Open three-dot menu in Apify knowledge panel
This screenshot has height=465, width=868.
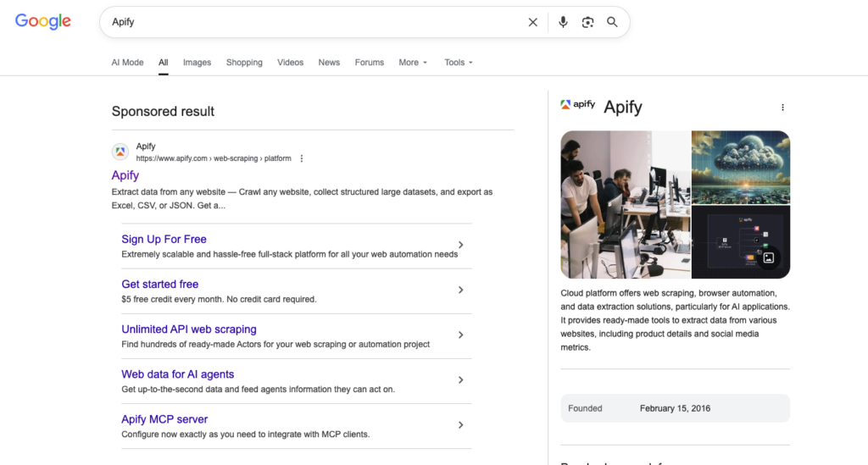[x=782, y=108]
